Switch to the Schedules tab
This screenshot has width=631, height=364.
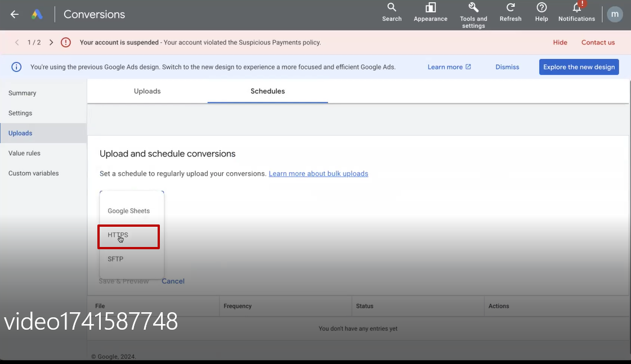pos(267,91)
